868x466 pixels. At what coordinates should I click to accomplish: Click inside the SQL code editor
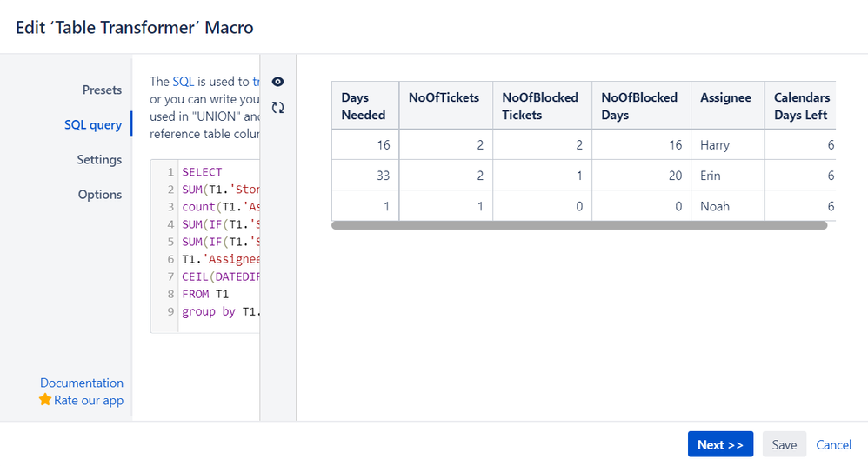click(217, 243)
